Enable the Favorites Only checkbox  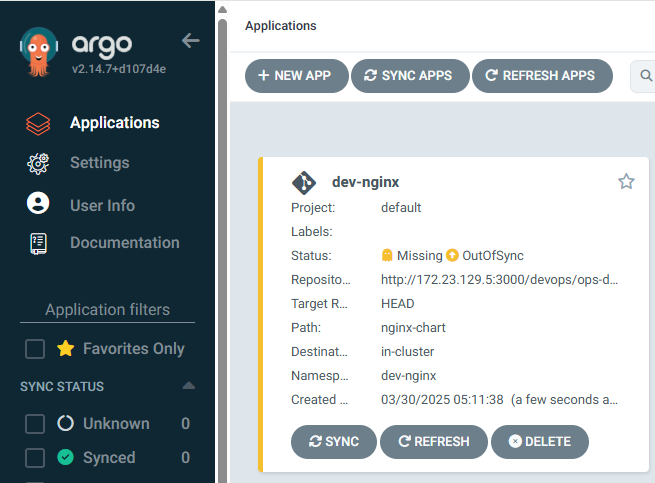pos(35,349)
